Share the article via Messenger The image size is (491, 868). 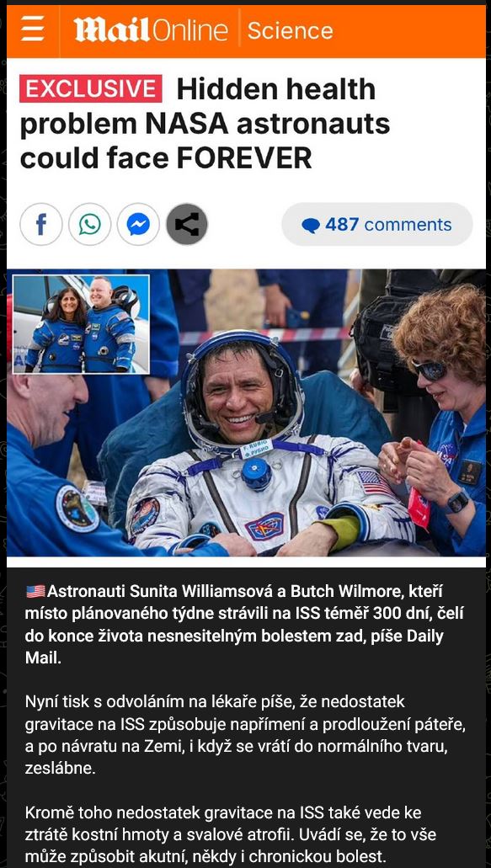click(138, 224)
